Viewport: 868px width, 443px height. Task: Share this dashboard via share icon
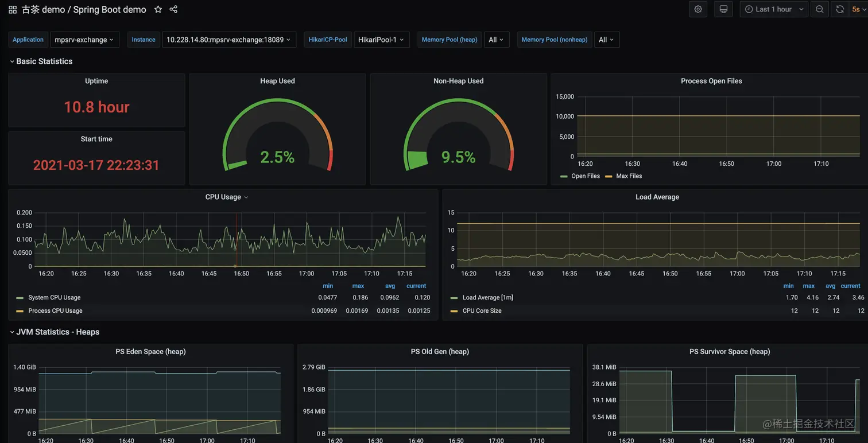coord(173,9)
